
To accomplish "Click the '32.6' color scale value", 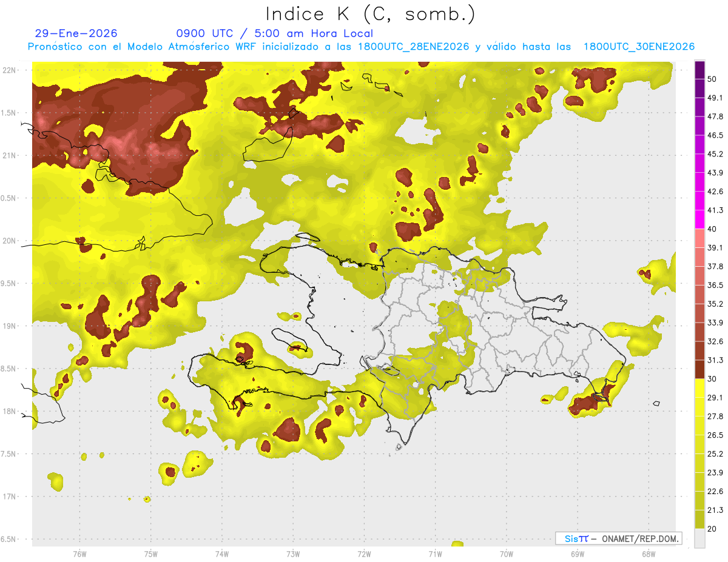I will 715,341.
